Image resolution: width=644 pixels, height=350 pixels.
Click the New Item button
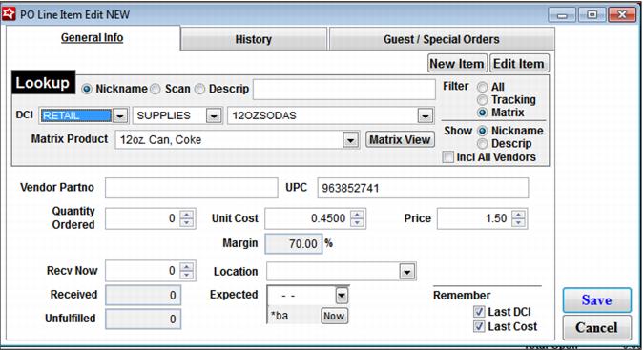coord(457,64)
